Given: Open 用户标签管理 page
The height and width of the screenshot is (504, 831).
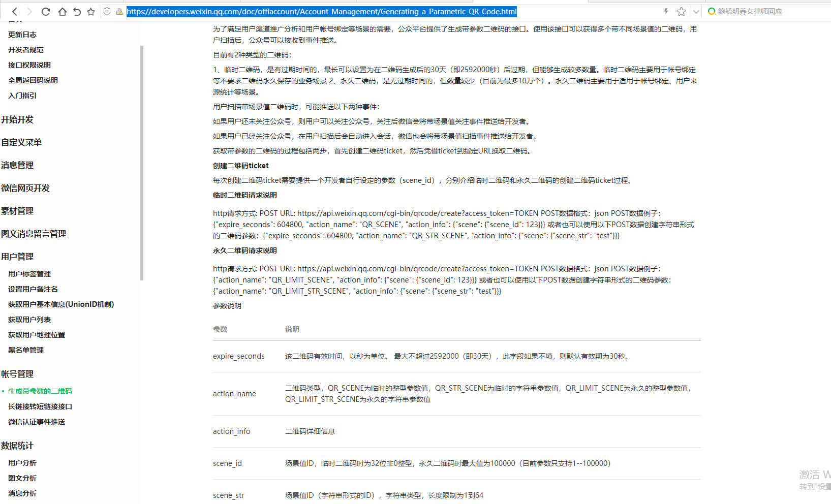Looking at the screenshot, I should (x=29, y=274).
